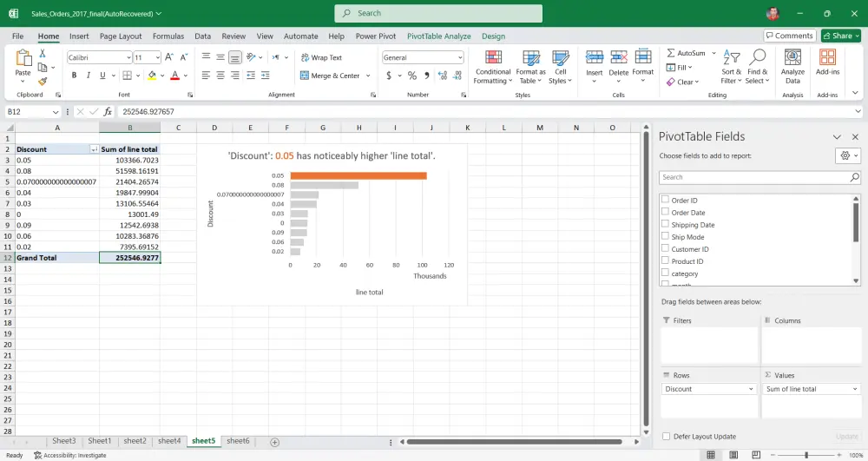
Task: Open Sum of line total value dropdown
Action: tap(855, 389)
